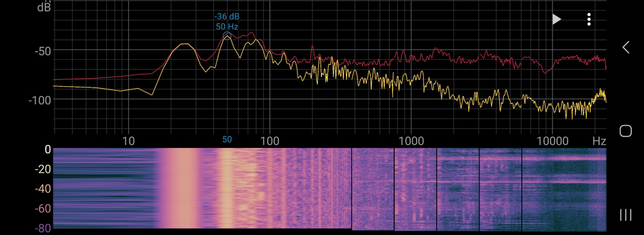The height and width of the screenshot is (235, 644).
Task: Tap the 0 label on spectrogram scale
Action: (x=48, y=149)
